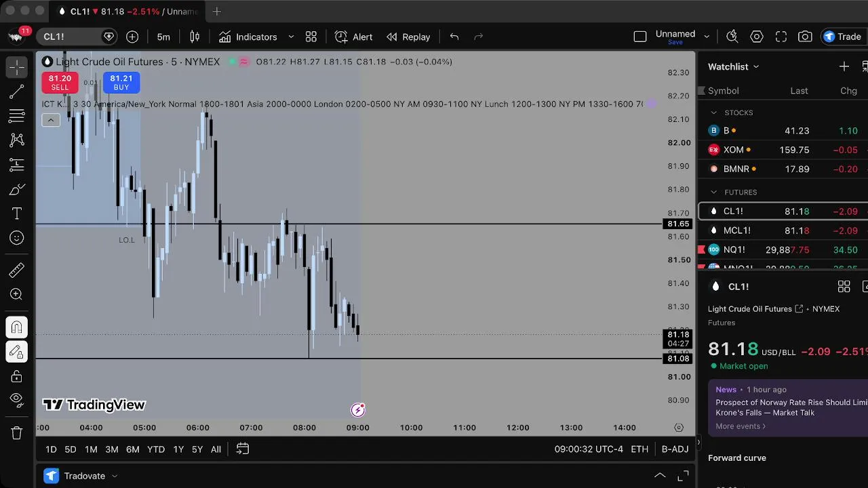Open the quick search icon
Viewport: 868px width, 488px height.
tap(732, 37)
